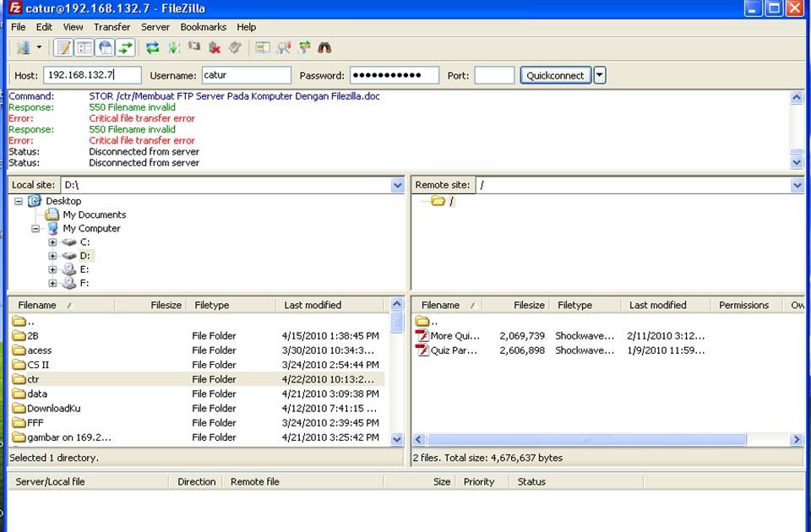Toggle message log display icon
811x532 pixels.
pos(63,48)
